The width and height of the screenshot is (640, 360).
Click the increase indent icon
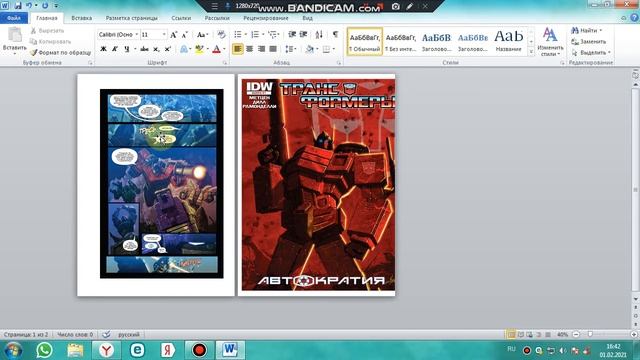[303, 35]
